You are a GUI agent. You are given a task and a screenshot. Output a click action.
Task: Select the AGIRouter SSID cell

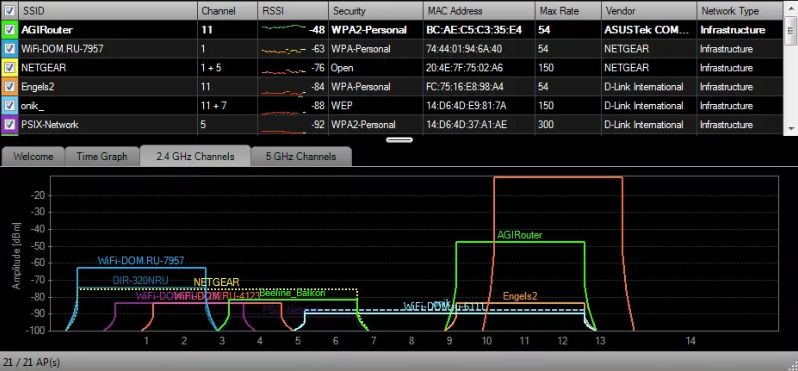(107, 30)
